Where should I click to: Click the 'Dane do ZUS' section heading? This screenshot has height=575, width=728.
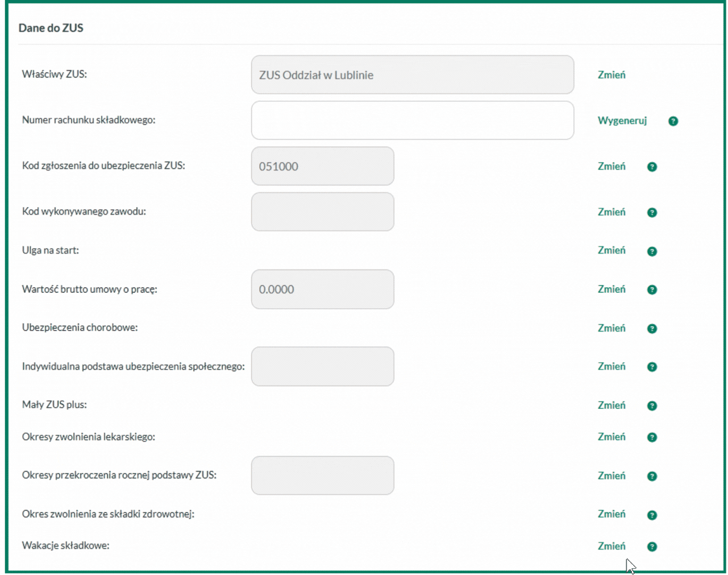pos(51,28)
